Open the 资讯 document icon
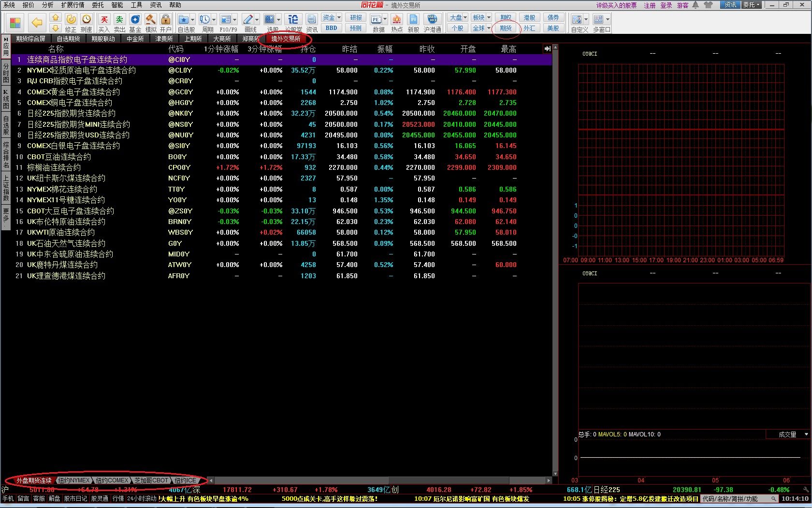The height and width of the screenshot is (508, 812). click(x=312, y=19)
